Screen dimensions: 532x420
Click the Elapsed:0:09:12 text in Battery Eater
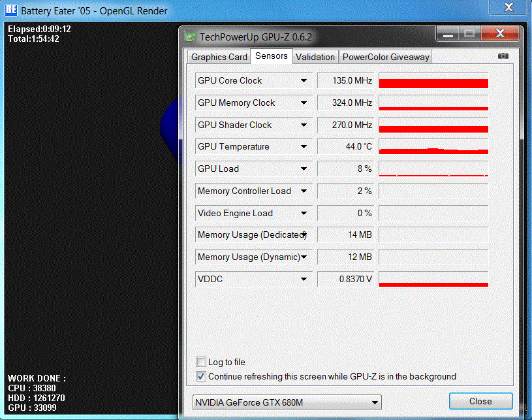pos(39,29)
